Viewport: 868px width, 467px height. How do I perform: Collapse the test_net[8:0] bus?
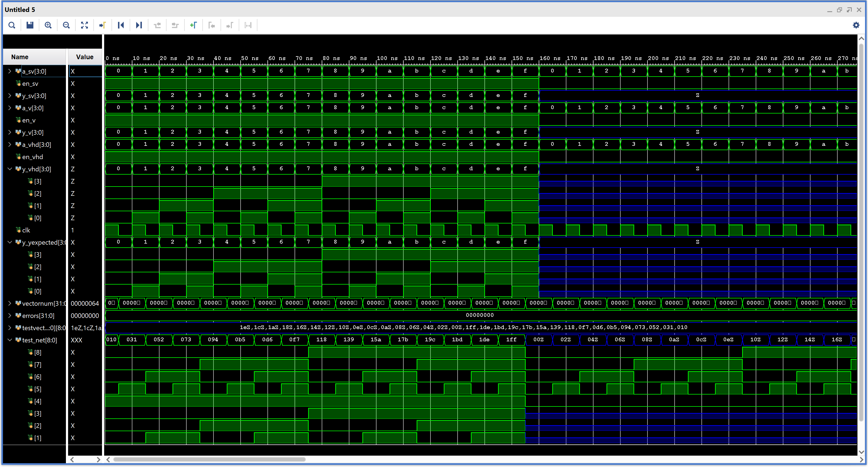[9, 340]
